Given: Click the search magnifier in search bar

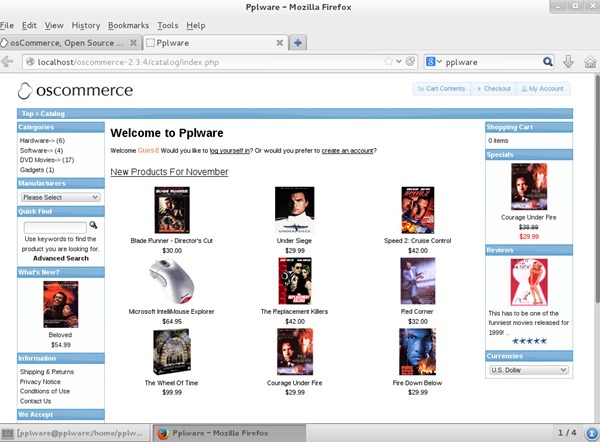Looking at the screenshot, I should [x=548, y=62].
